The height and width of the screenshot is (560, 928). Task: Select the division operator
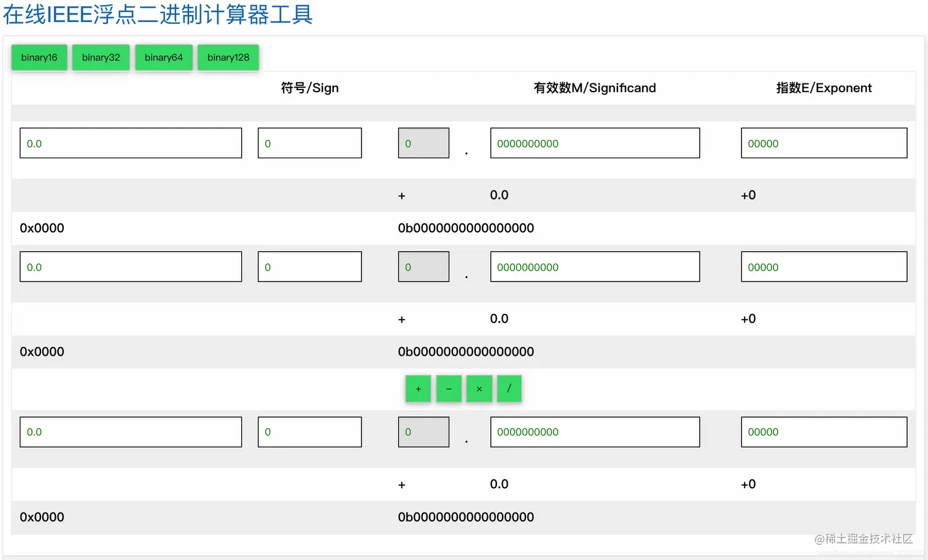(509, 388)
